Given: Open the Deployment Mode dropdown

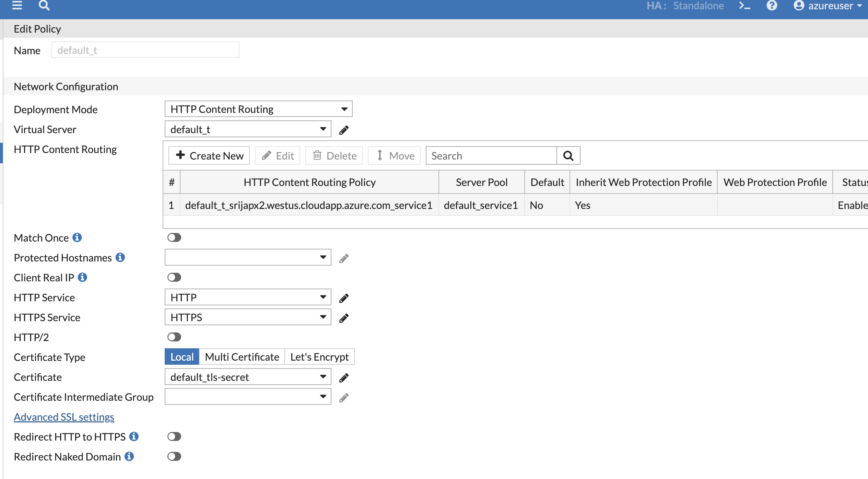Looking at the screenshot, I should 258,109.
